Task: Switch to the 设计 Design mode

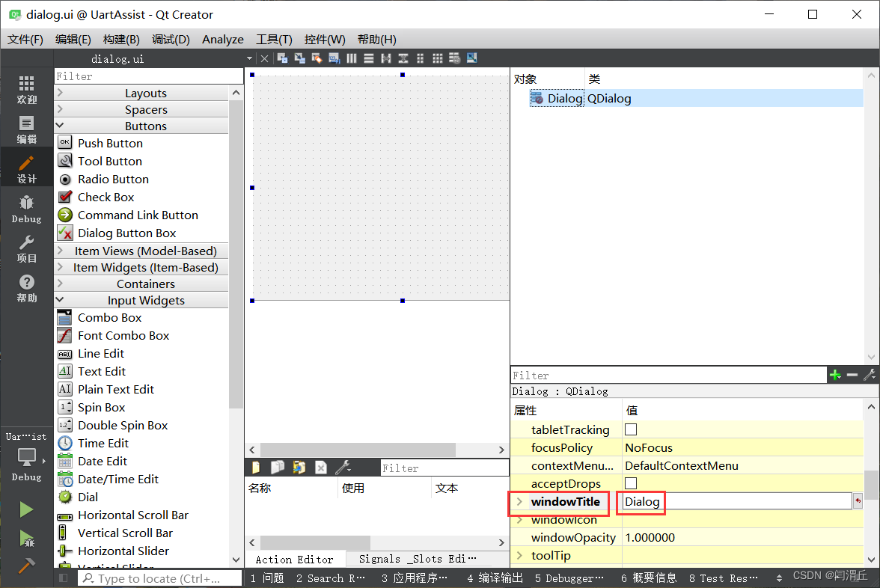Action: 26,169
